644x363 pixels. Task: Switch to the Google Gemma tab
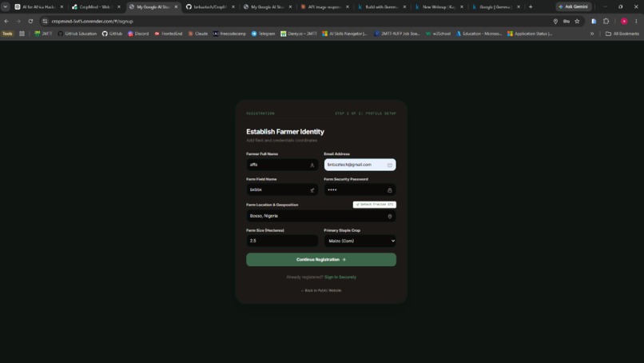(496, 6)
